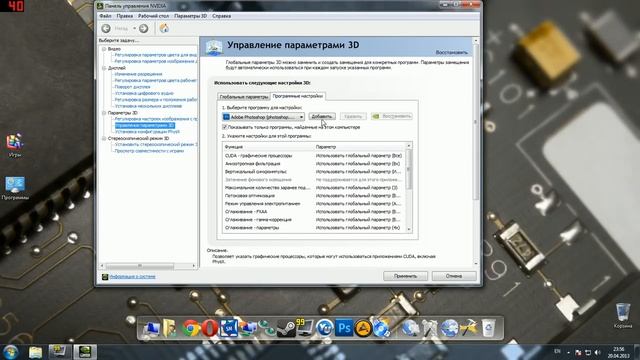
Task: Open the Рабочий стол menu
Action: (153, 16)
